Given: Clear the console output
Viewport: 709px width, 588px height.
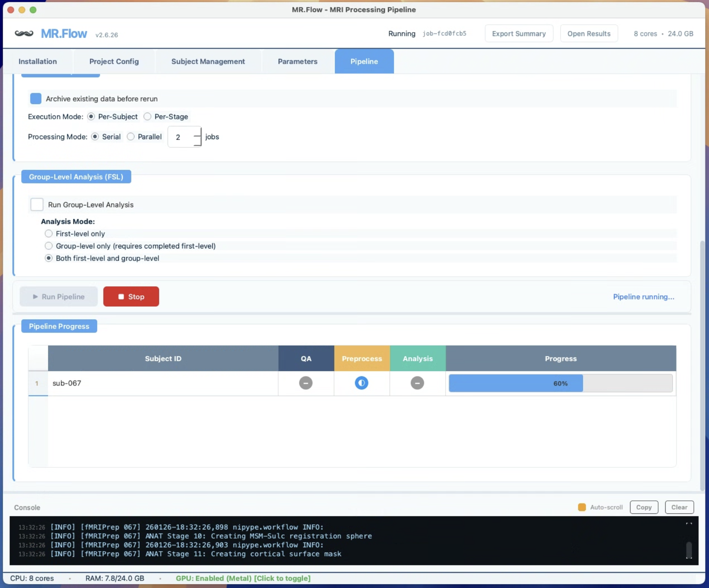Looking at the screenshot, I should tap(679, 507).
